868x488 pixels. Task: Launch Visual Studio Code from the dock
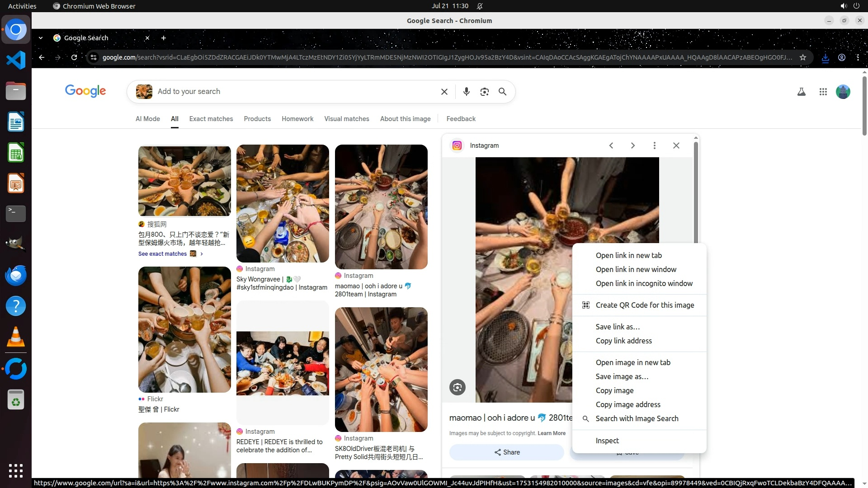[x=16, y=60]
